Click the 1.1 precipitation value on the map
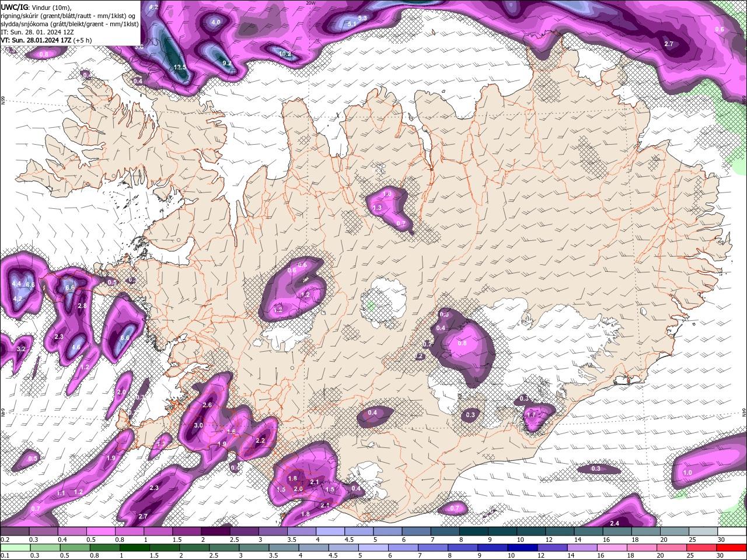 tap(61, 494)
